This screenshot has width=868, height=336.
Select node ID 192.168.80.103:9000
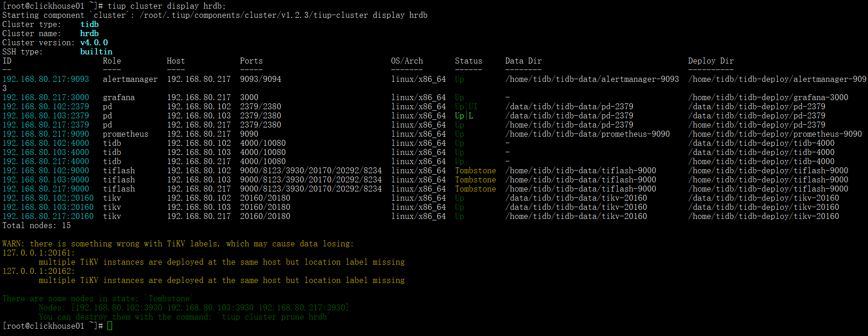(46, 180)
